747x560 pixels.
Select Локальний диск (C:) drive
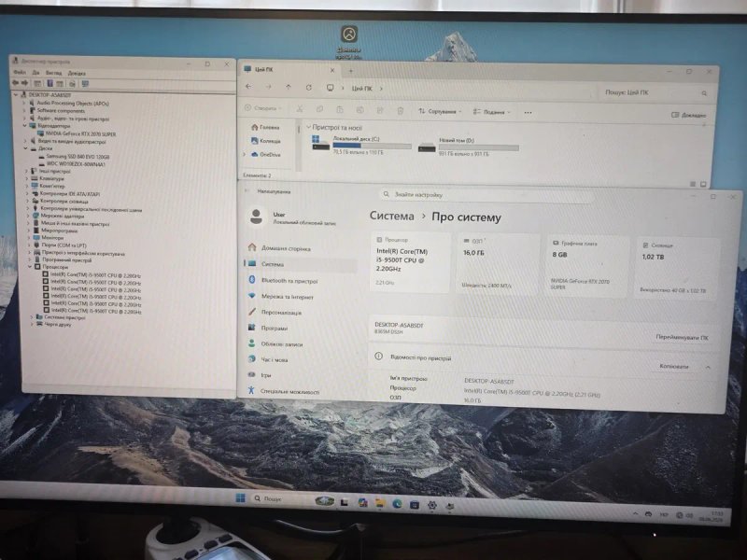tap(361, 146)
